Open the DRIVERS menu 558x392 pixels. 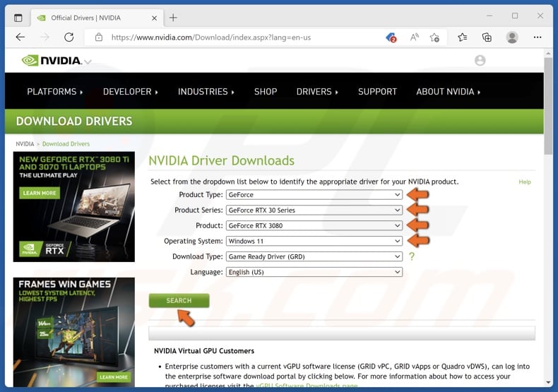click(317, 91)
